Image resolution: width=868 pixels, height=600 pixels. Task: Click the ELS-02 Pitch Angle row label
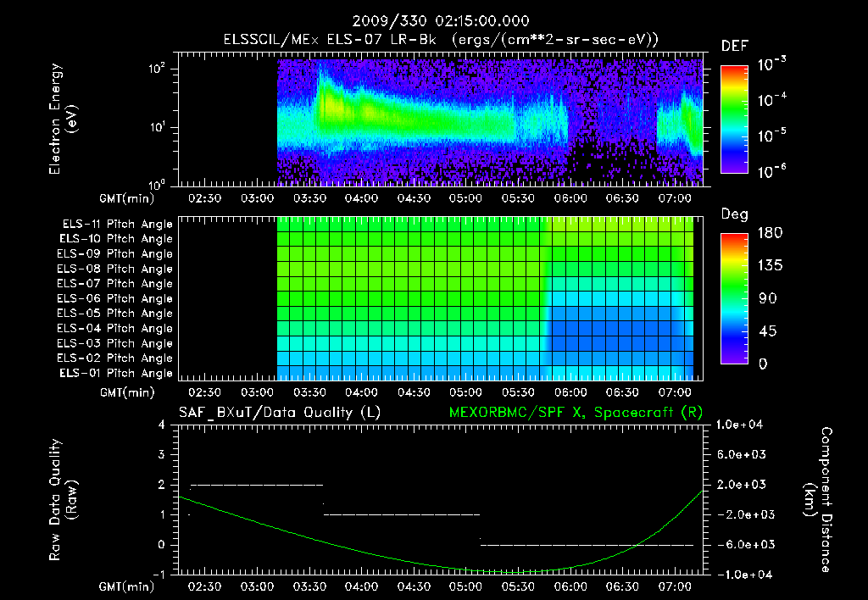click(114, 358)
